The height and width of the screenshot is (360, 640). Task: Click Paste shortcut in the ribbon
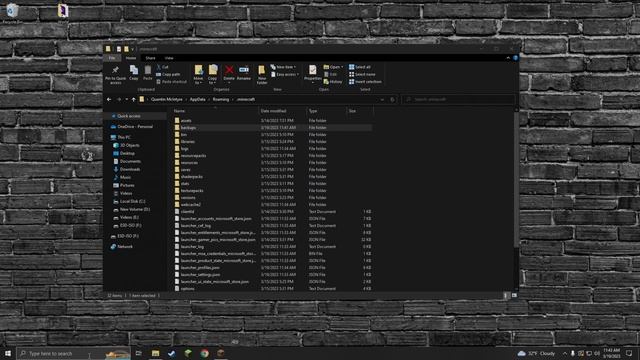point(171,82)
